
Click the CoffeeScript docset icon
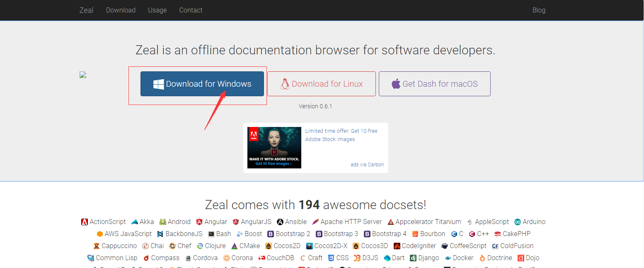445,246
